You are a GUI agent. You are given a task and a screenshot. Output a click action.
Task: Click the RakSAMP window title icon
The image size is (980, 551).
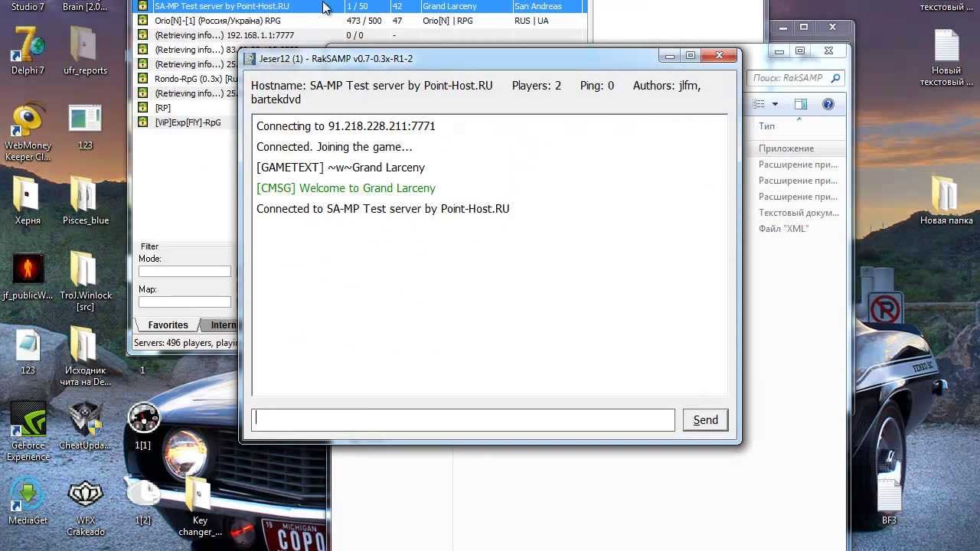pyautogui.click(x=250, y=58)
